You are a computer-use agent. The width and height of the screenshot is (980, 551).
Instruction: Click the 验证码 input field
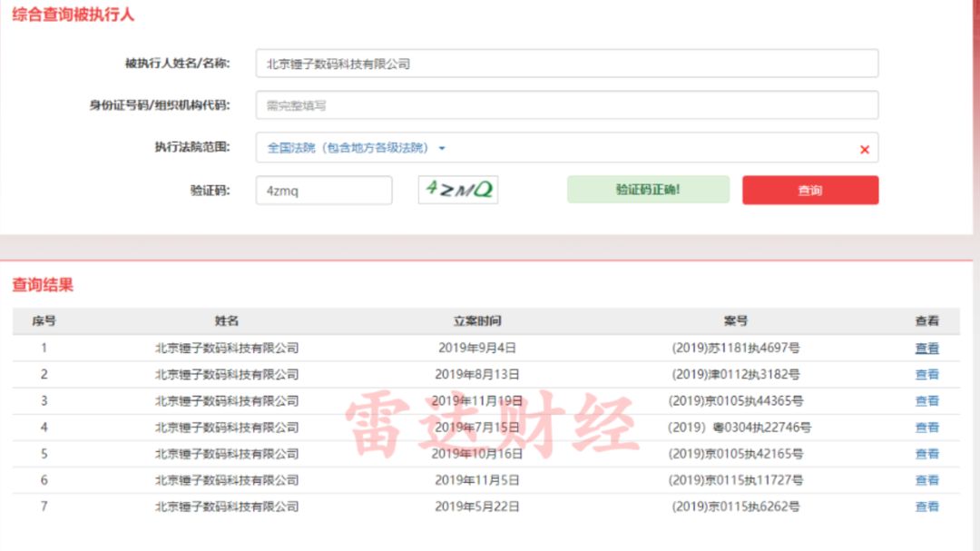coord(324,190)
